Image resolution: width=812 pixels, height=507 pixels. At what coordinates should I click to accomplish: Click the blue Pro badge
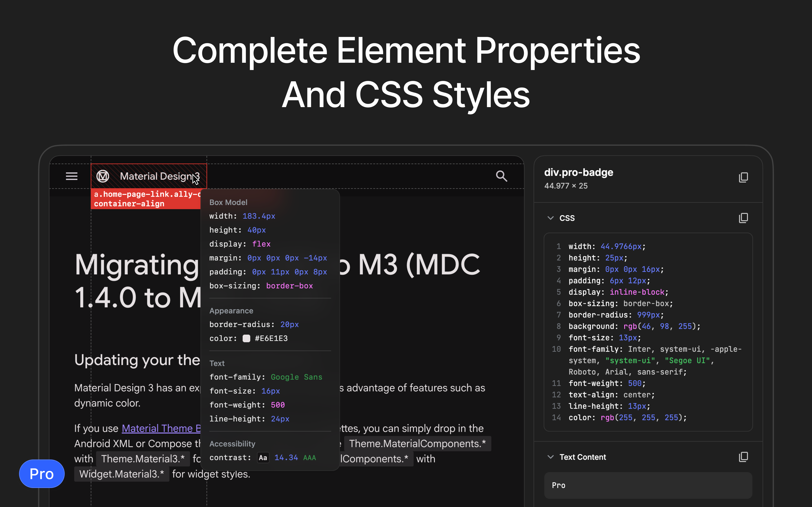pyautogui.click(x=42, y=473)
